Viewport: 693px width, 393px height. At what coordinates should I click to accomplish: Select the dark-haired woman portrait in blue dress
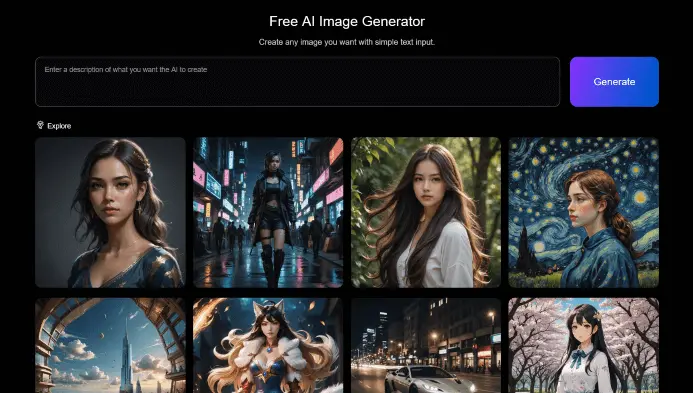coord(110,212)
